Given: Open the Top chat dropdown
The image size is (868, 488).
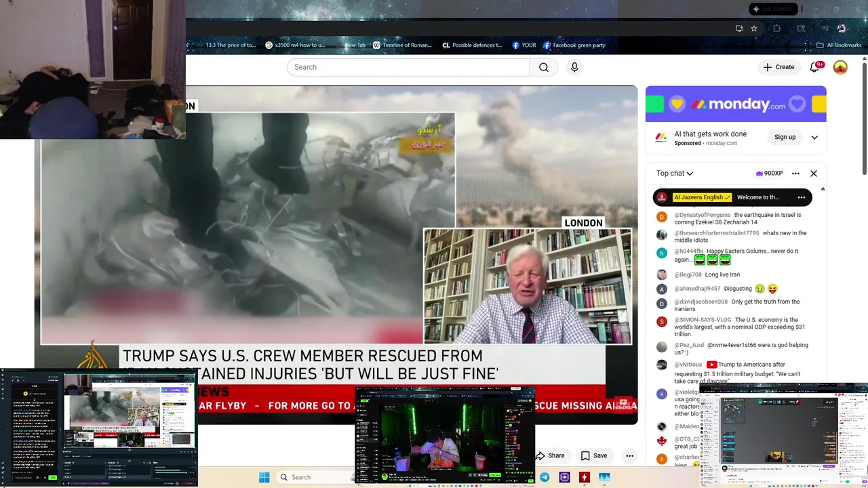Looking at the screenshot, I should 675,174.
